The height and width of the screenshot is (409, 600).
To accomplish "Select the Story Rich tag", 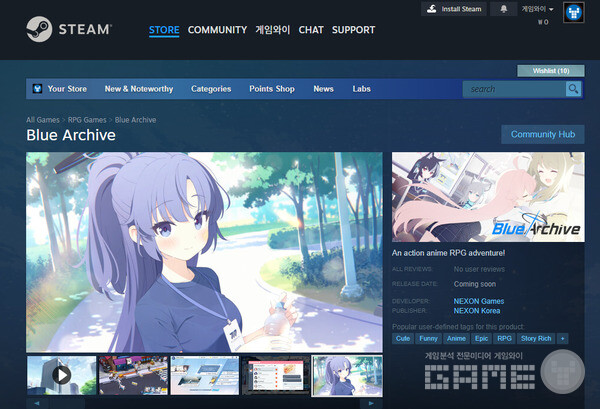I will (x=535, y=338).
